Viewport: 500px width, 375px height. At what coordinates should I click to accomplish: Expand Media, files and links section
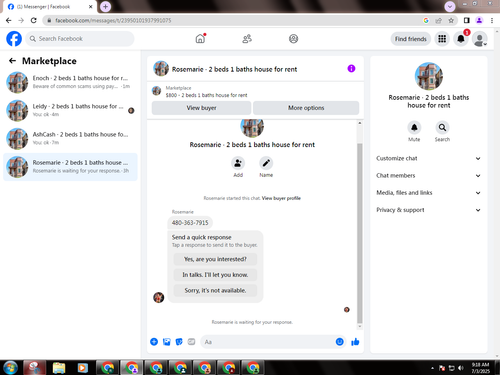[429, 193]
